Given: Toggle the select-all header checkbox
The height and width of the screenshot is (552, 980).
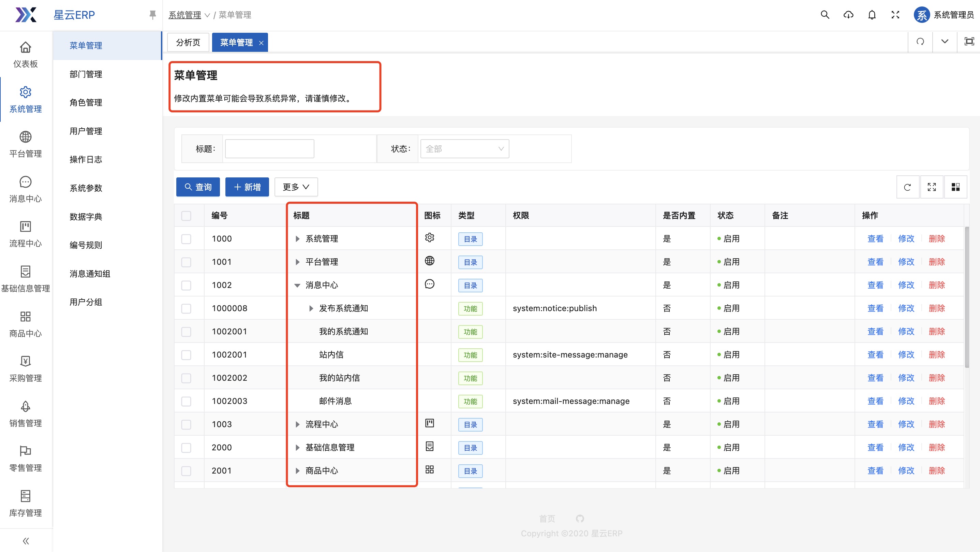Looking at the screenshot, I should click(186, 216).
